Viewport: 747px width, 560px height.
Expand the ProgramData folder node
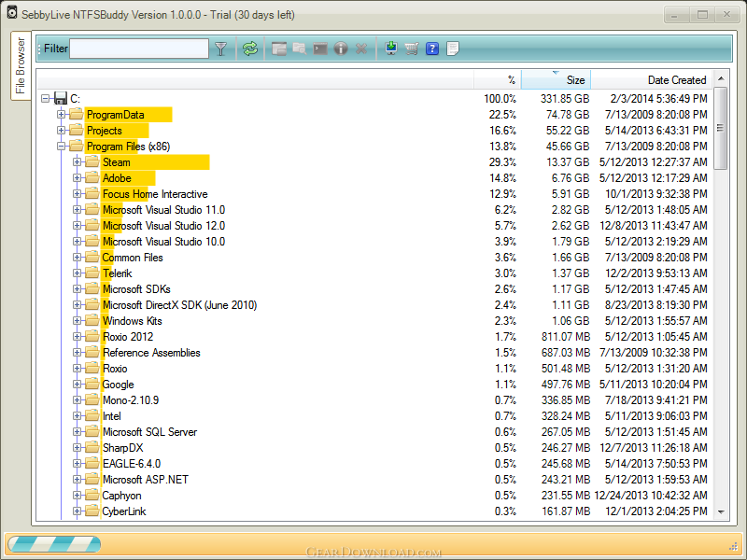click(61, 114)
